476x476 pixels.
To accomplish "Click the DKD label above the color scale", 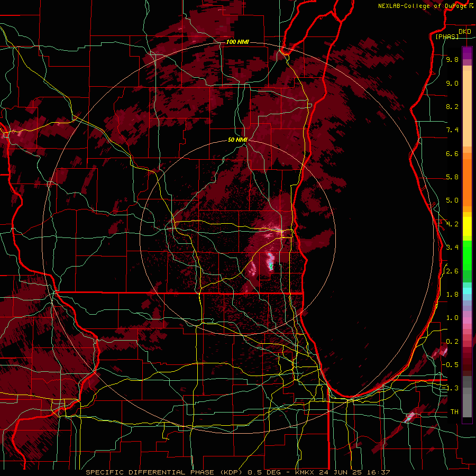I will pos(465,32).
